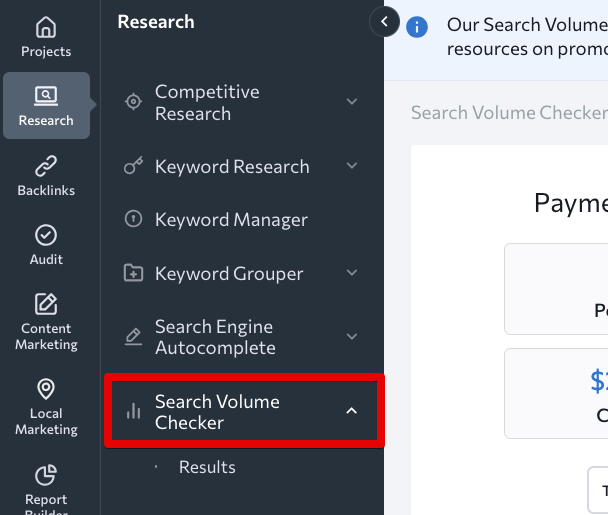Open the Projects home icon
The image size is (608, 515).
click(x=46, y=29)
